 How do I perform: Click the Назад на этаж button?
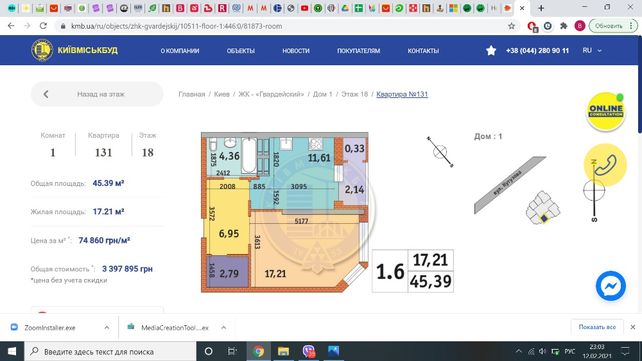point(97,94)
